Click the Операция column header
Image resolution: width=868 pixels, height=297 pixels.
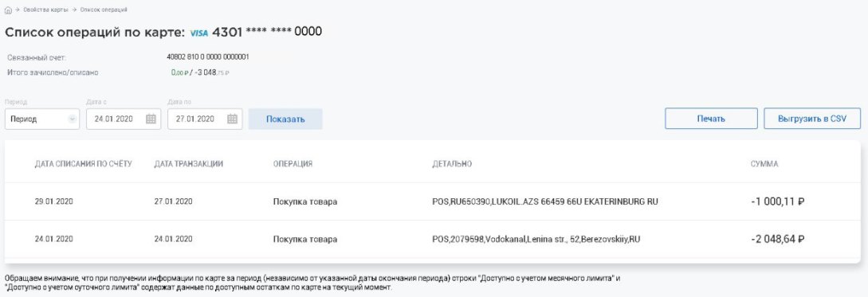(293, 164)
